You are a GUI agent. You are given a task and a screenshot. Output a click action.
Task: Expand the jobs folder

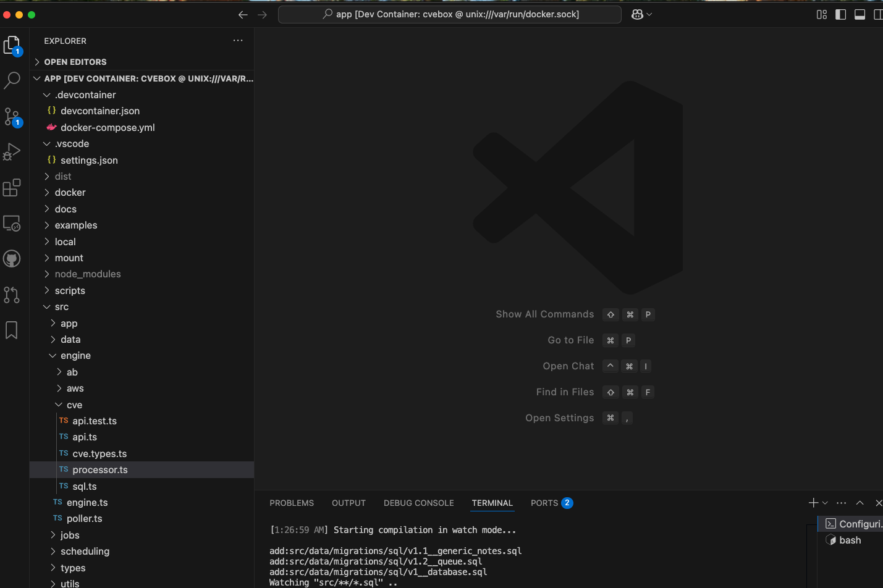click(x=142, y=535)
